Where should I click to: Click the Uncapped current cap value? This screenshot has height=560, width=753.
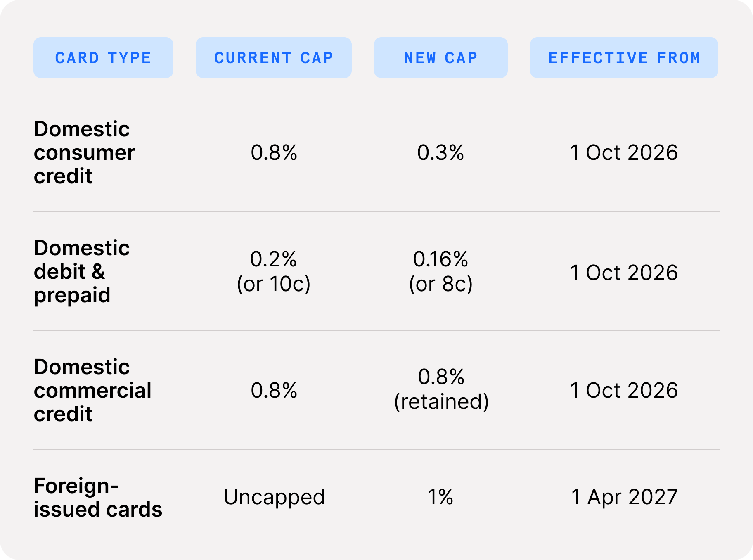pos(274,497)
